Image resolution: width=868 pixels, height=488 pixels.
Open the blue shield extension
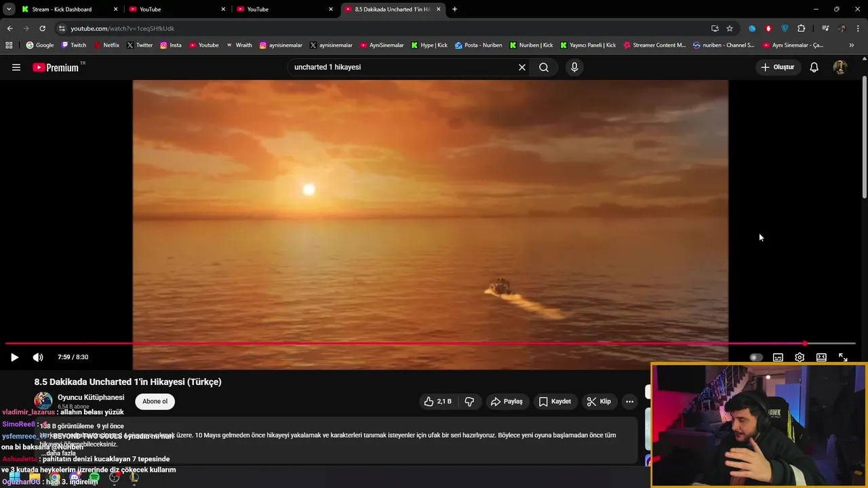tap(785, 28)
